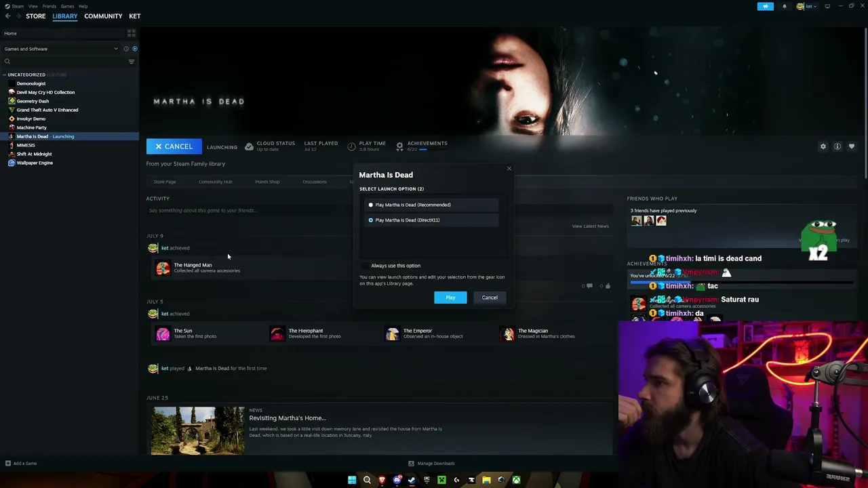Open the Store Page link
This screenshot has width=868, height=488.
[x=165, y=182]
